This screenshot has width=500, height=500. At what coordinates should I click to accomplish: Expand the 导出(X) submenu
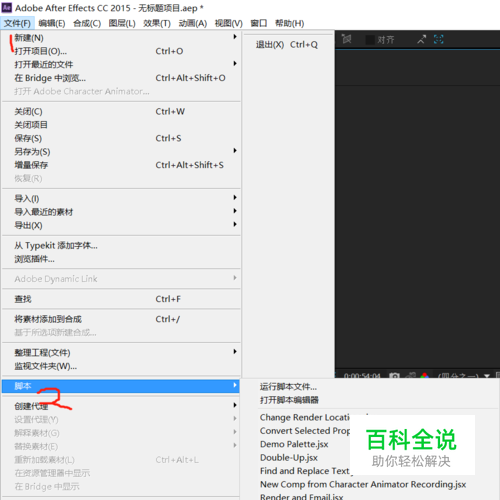pos(121,225)
